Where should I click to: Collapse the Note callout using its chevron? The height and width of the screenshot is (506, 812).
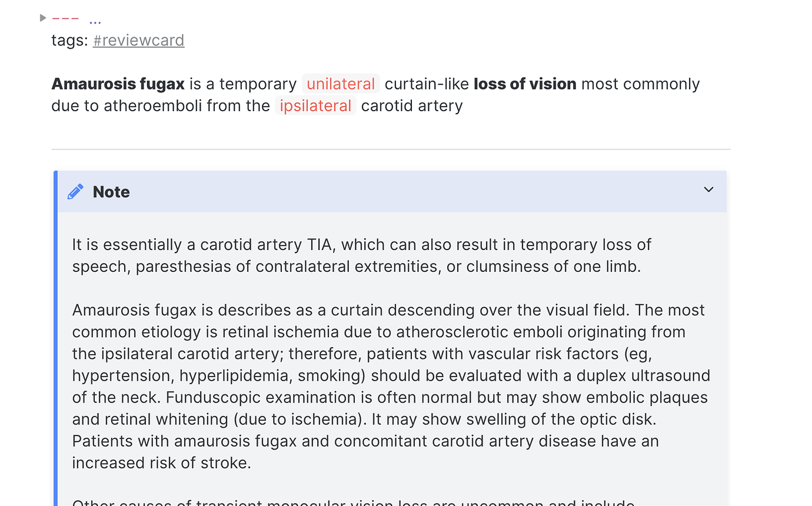coord(708,190)
